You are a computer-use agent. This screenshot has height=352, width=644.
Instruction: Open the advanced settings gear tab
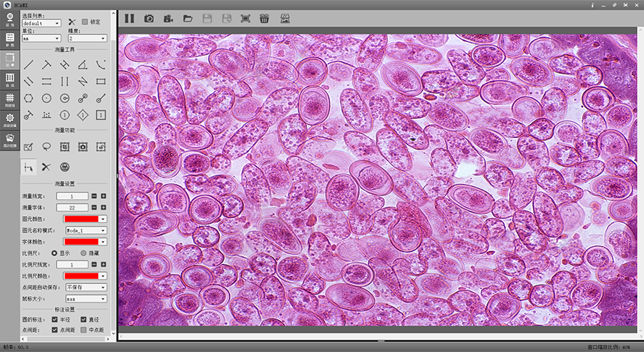tap(10, 120)
